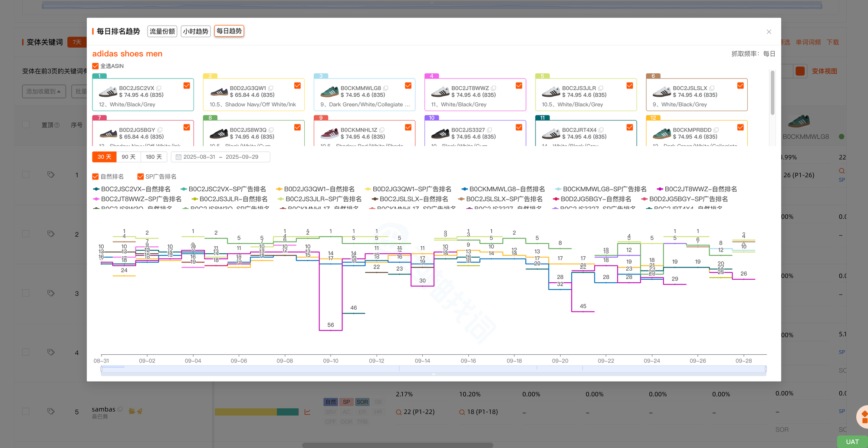
Task: Copy ASIN B0C2JSLSLX via its icon
Action: [x=712, y=88]
